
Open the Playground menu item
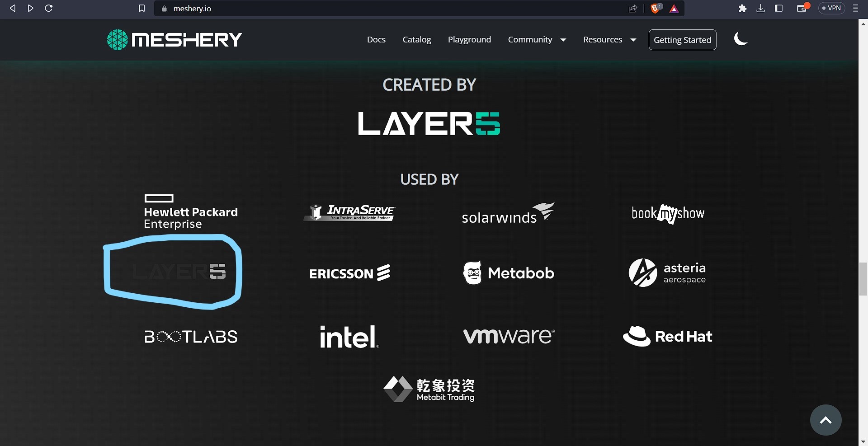click(x=469, y=40)
